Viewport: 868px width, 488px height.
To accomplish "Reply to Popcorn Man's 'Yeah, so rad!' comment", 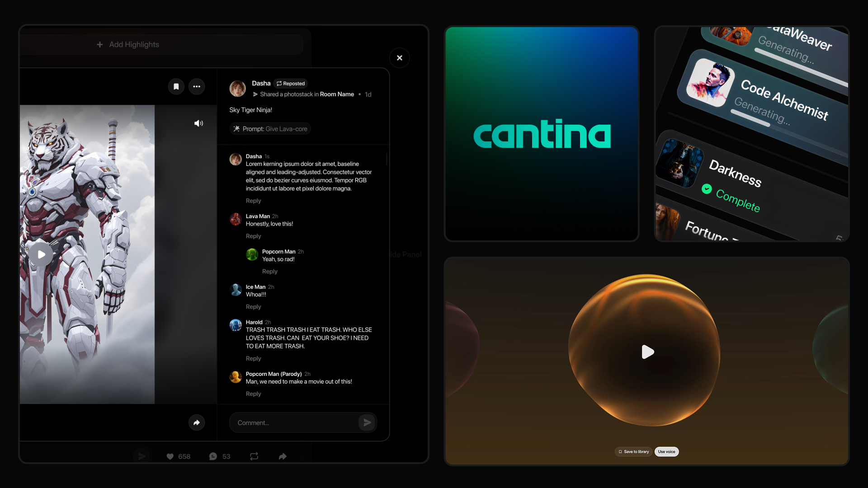I will tap(270, 271).
